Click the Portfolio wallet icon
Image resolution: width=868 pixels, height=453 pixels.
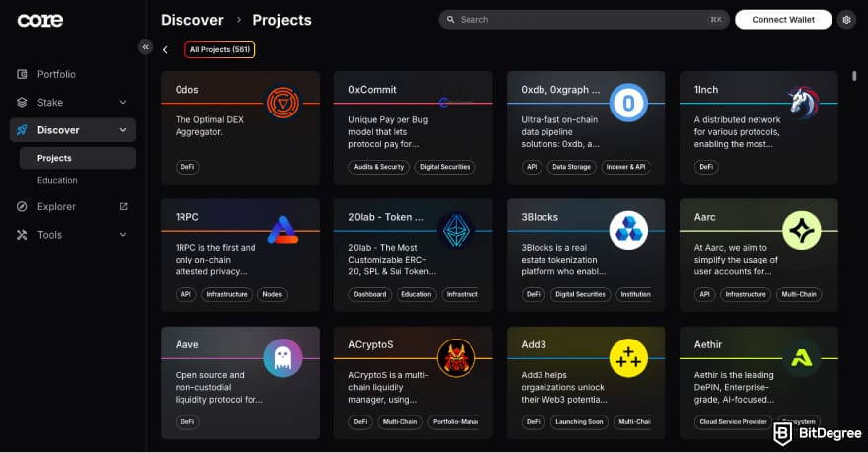(22, 74)
